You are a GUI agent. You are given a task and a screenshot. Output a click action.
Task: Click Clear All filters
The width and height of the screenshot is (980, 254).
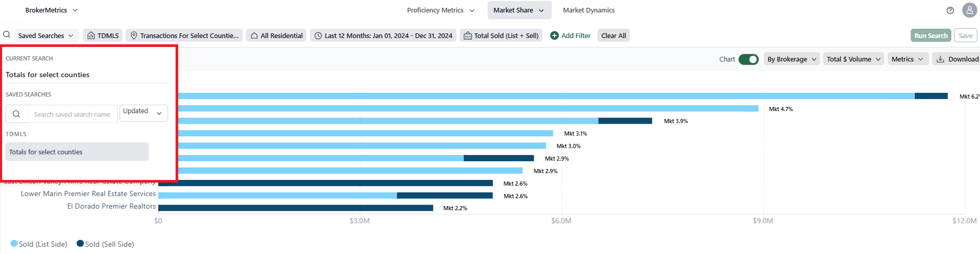(614, 35)
